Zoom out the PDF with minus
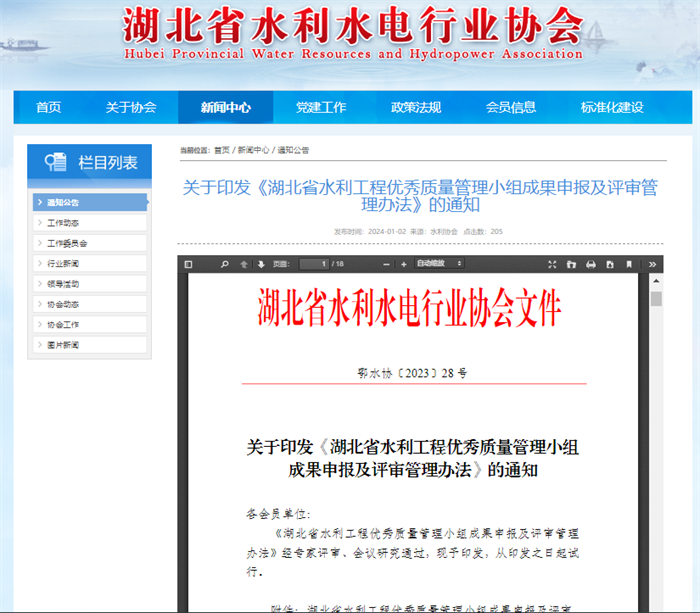 (x=387, y=264)
